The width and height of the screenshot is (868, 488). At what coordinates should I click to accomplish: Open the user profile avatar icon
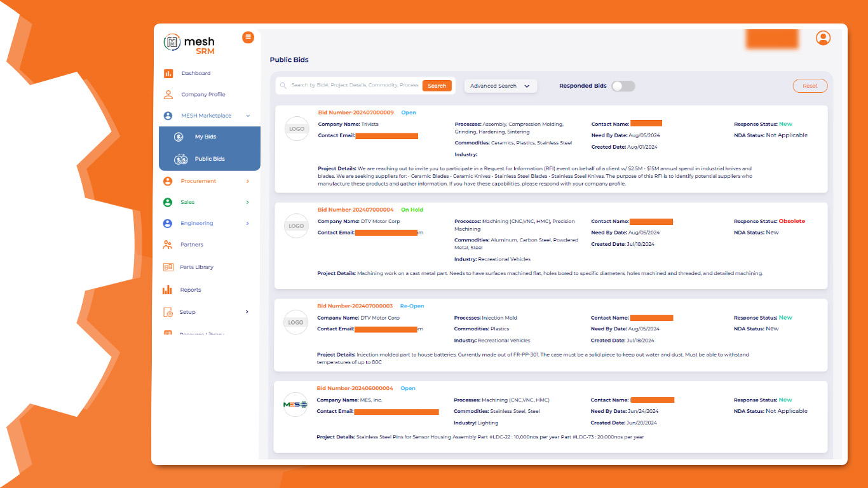point(823,38)
